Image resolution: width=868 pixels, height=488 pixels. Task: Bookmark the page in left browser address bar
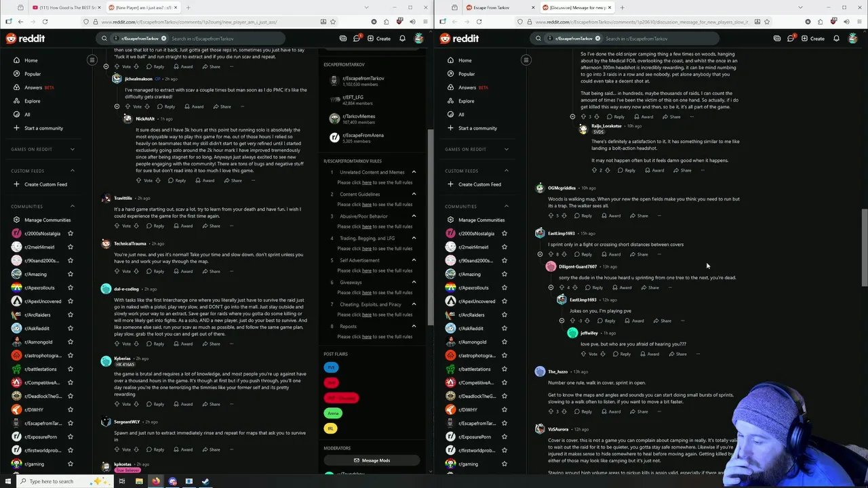pos(333,22)
